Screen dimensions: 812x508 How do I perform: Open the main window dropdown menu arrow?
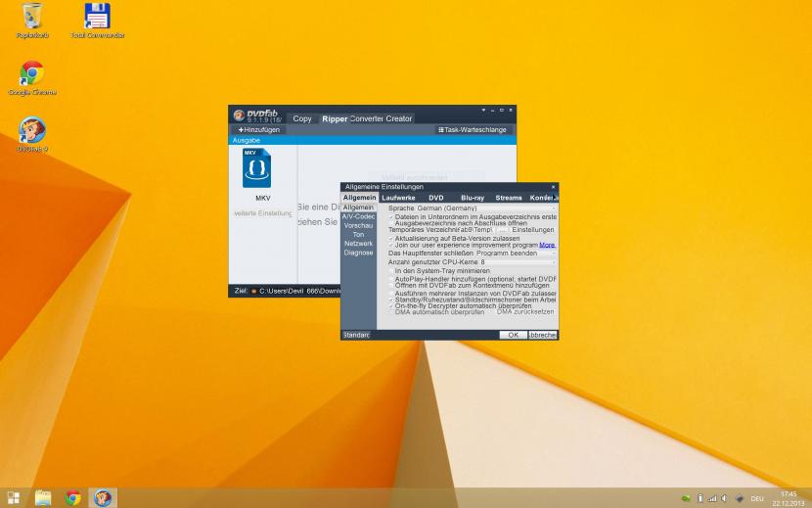pos(483,110)
